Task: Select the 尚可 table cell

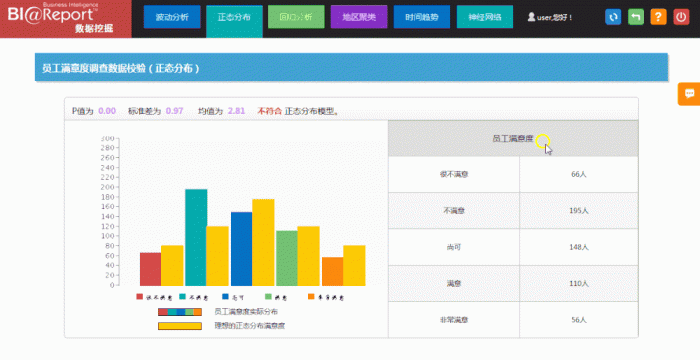Action: click(x=454, y=247)
